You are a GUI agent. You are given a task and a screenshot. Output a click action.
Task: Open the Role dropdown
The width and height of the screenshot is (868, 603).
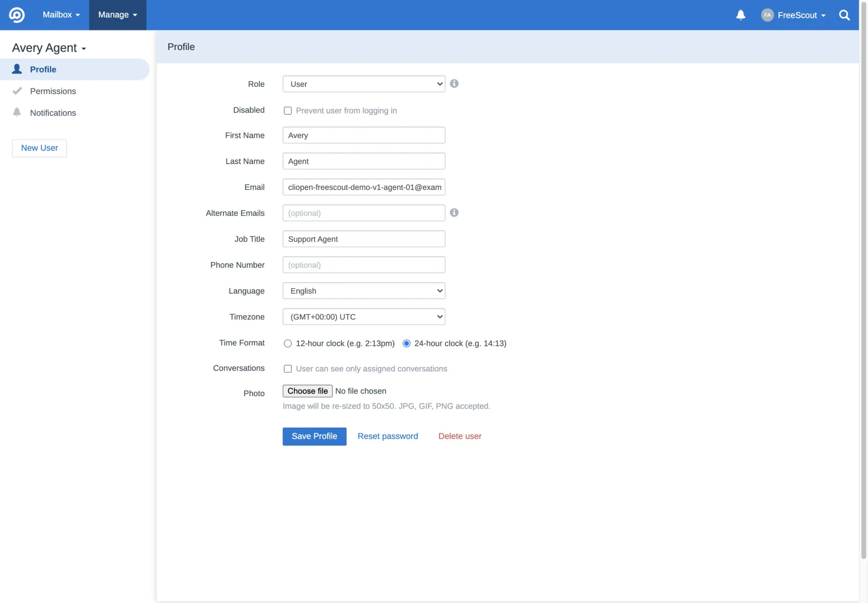click(x=364, y=84)
